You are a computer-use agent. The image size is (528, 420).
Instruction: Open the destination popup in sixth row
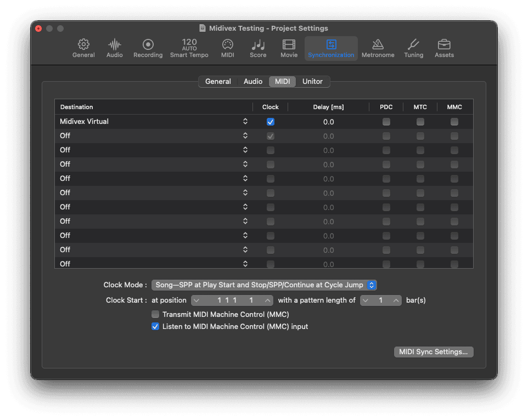245,192
